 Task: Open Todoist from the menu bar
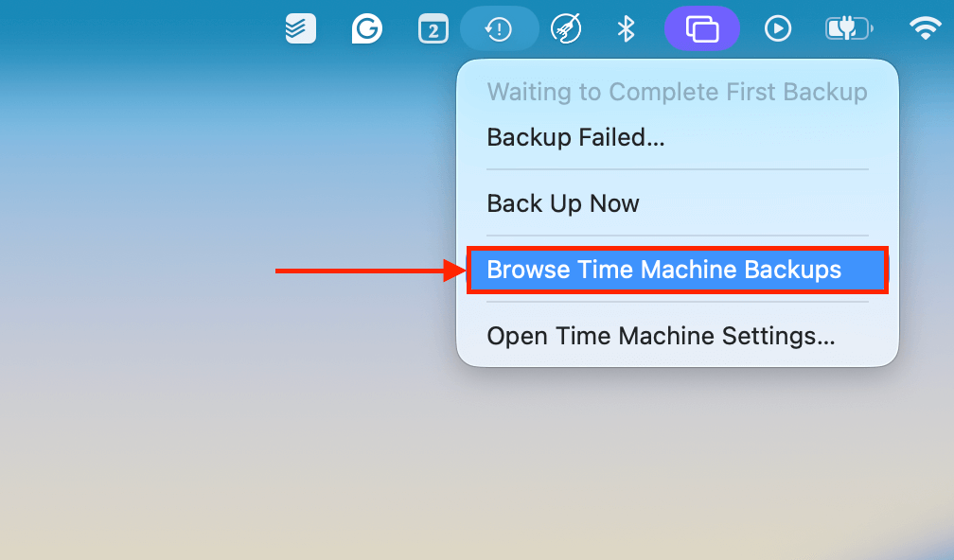pos(299,27)
